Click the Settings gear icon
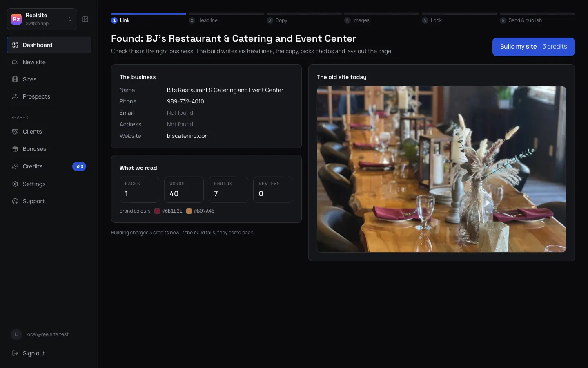This screenshot has width=588, height=368. (15, 184)
